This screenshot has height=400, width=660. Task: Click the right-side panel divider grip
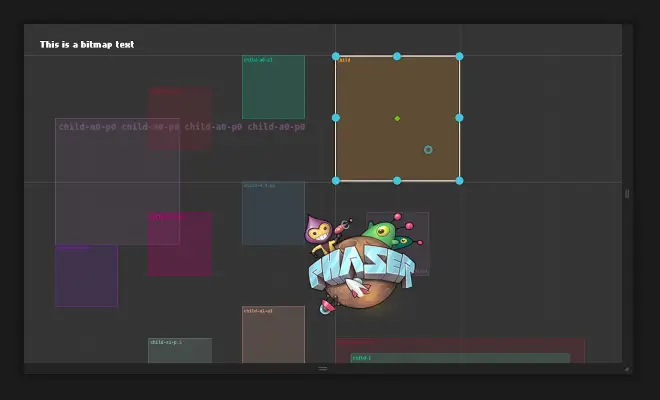coord(627,194)
